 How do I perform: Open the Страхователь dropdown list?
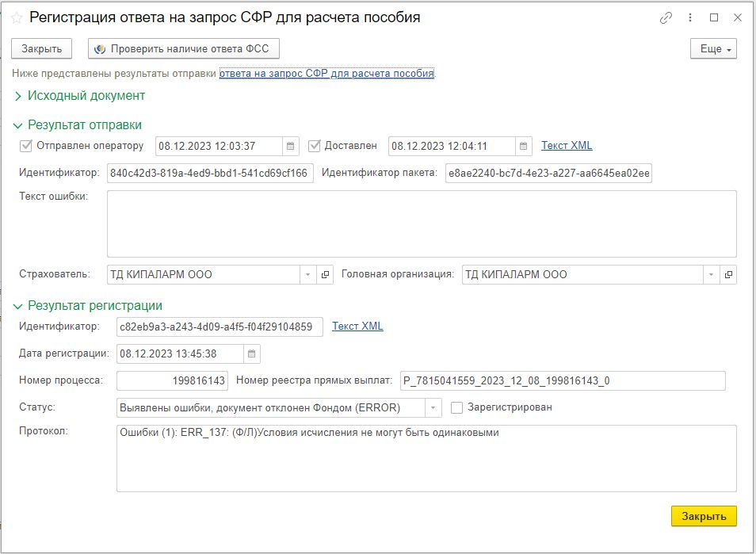click(x=308, y=275)
